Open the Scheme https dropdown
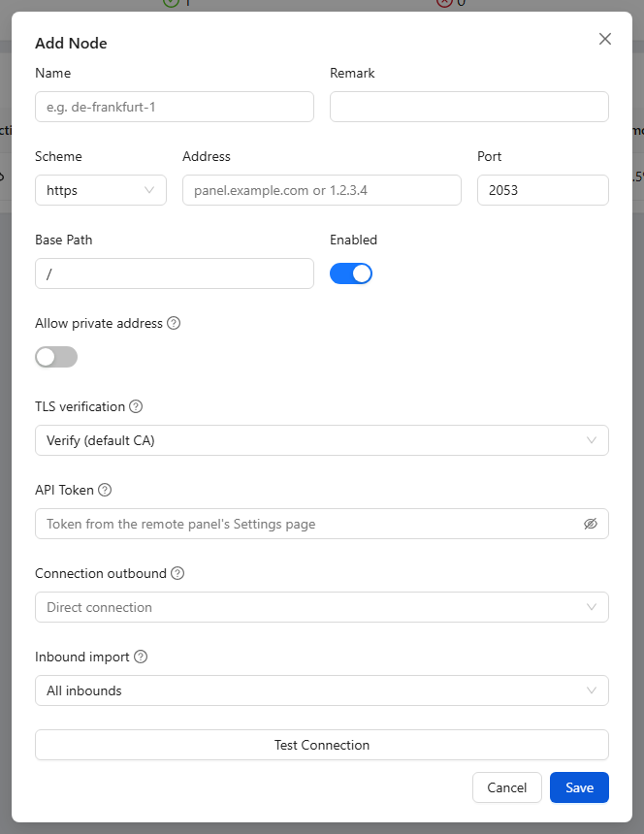Viewport: 644px width, 834px height. click(101, 190)
